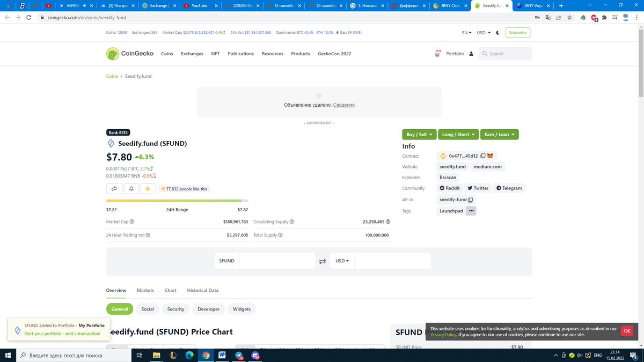Click the green Subscribe button
This screenshot has height=362, width=644.
518,33
